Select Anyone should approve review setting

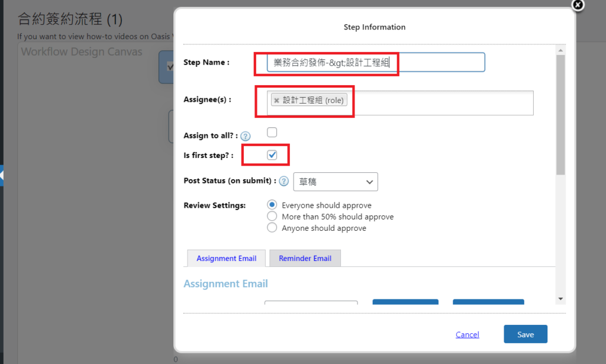point(272,228)
